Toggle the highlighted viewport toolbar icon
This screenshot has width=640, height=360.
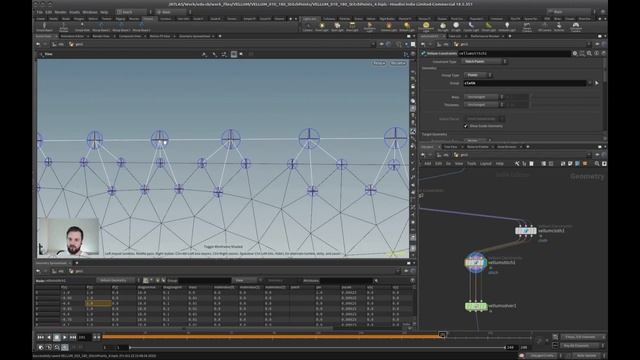click(234, 54)
